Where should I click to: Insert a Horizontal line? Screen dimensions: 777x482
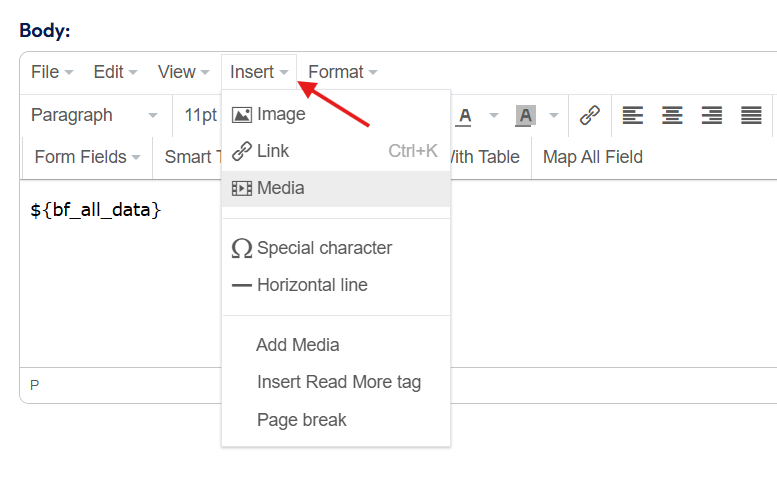[x=311, y=285]
